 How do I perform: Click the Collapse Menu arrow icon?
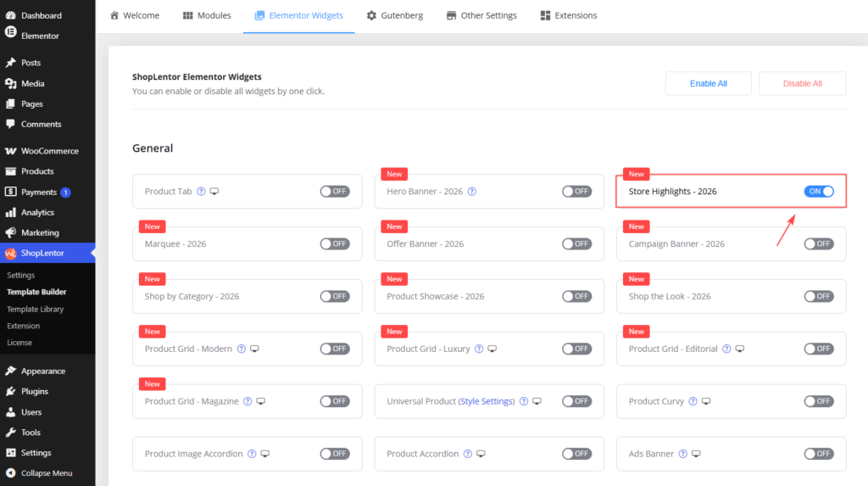10,472
